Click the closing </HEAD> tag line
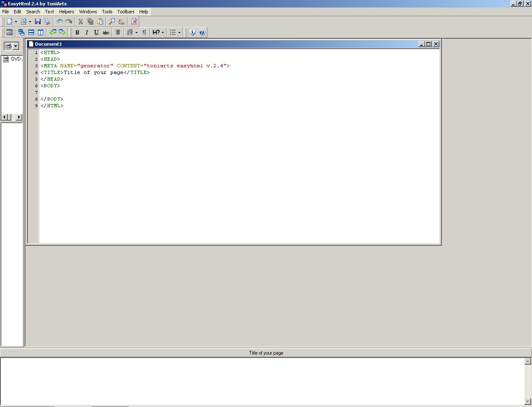 click(x=52, y=79)
